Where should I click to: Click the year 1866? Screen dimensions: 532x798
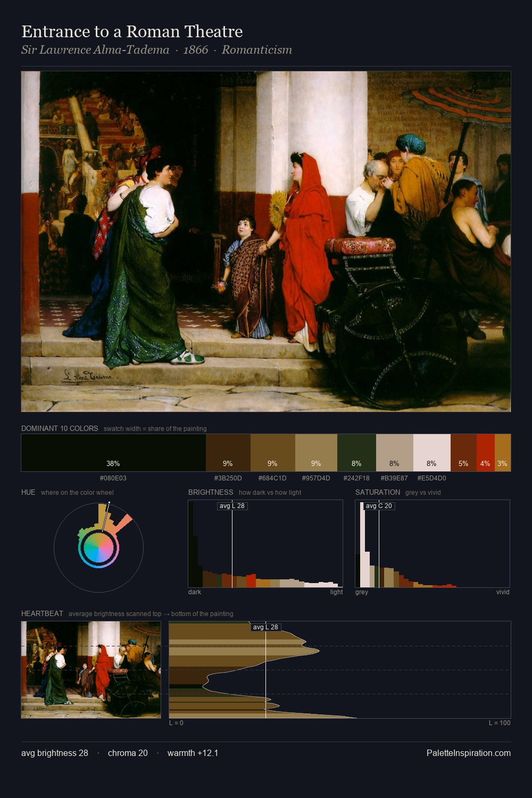point(196,50)
